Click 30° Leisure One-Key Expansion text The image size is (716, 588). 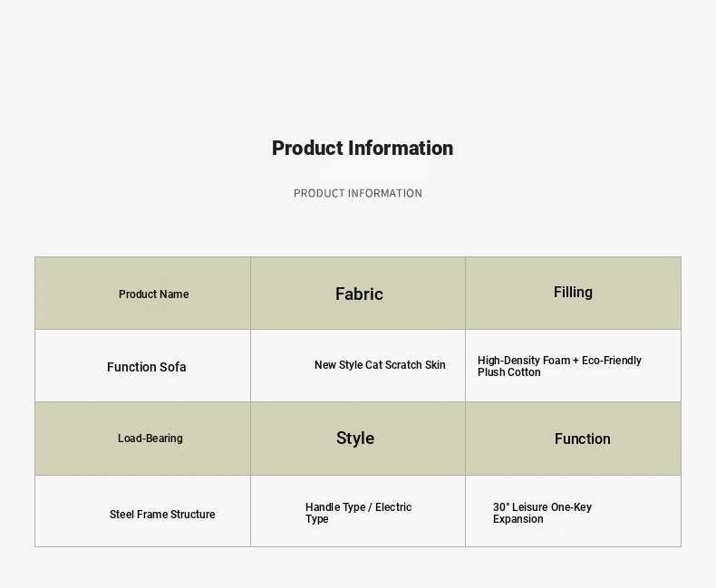[x=542, y=513]
